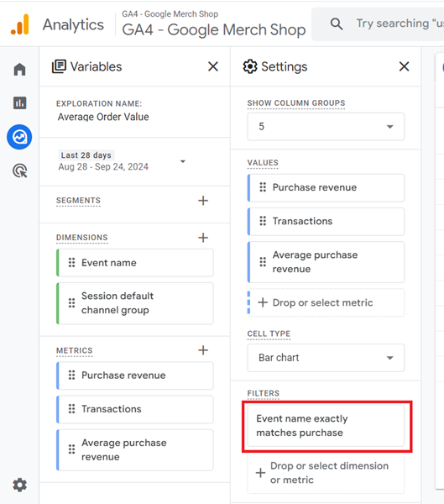Select Purchase revenue in Metrics list
Screen dimensions: 444x504
(135, 375)
